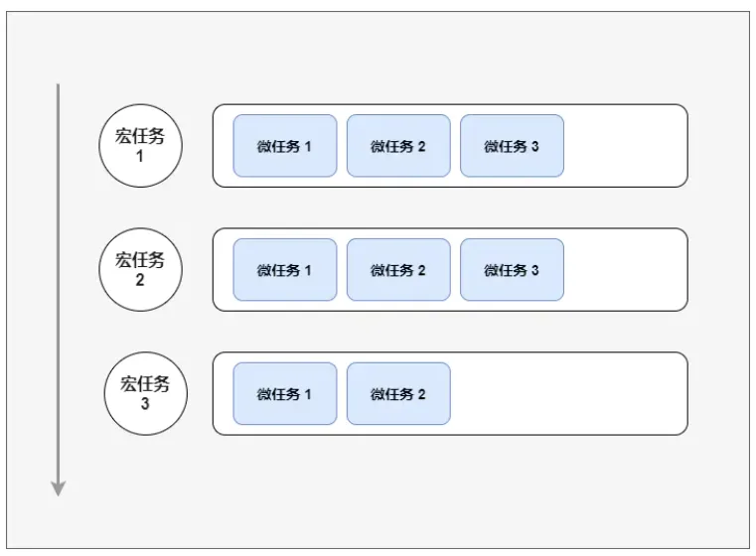Select blank area right of second-row 微任务 3
The height and width of the screenshot is (556, 756).
pos(626,269)
